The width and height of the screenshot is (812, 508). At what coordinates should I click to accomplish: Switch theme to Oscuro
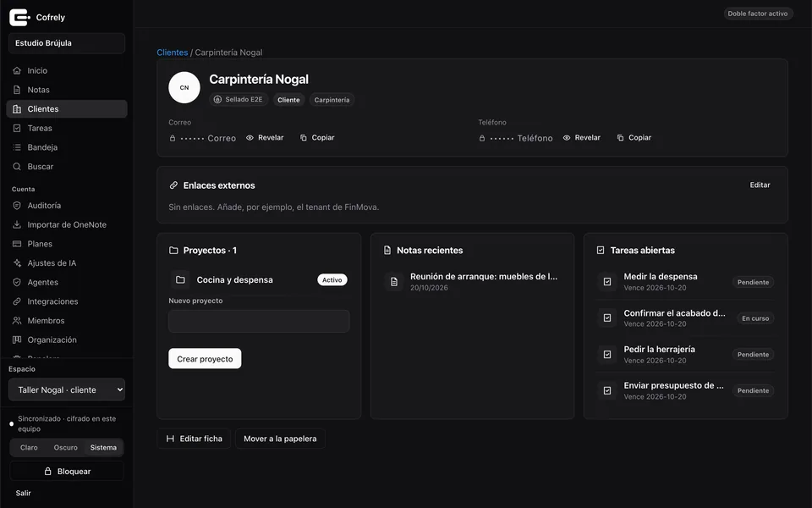(x=66, y=447)
